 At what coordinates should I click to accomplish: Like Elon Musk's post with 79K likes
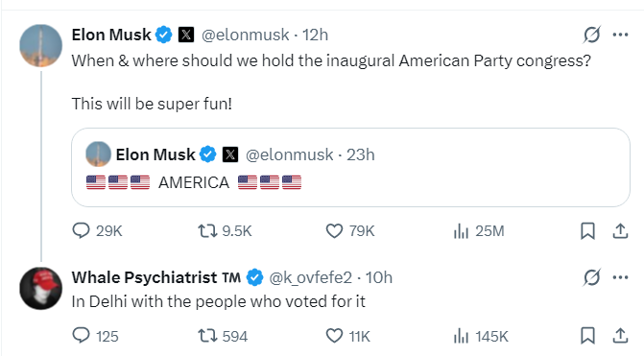pyautogui.click(x=350, y=230)
